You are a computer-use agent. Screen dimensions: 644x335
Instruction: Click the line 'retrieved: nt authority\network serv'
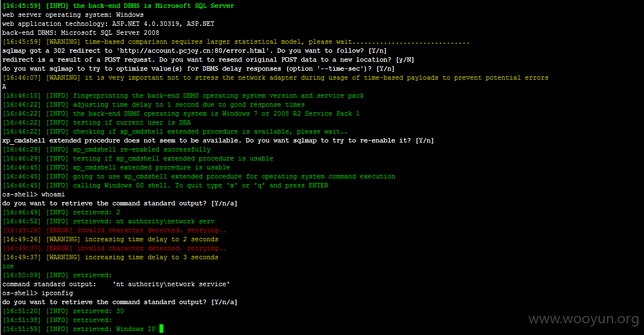pos(108,221)
